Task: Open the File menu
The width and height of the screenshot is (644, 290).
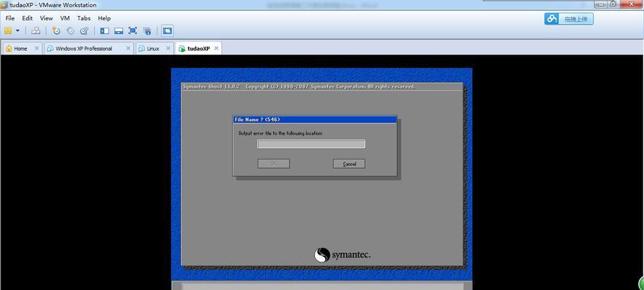Action: tap(10, 18)
